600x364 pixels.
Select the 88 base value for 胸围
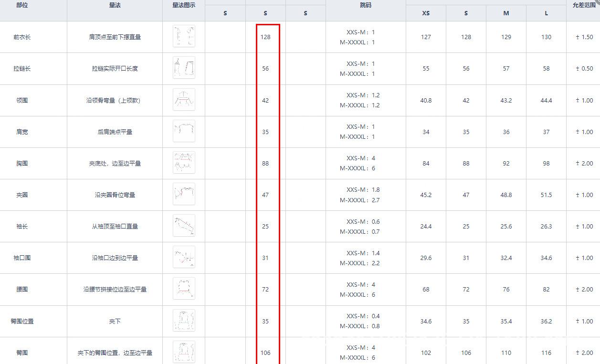pos(265,163)
